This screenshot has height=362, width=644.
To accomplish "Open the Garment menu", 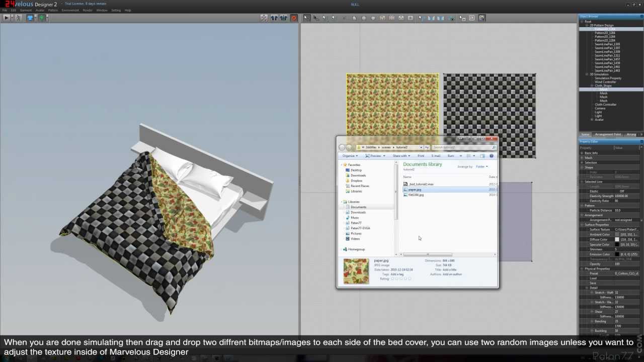I will coord(26,10).
